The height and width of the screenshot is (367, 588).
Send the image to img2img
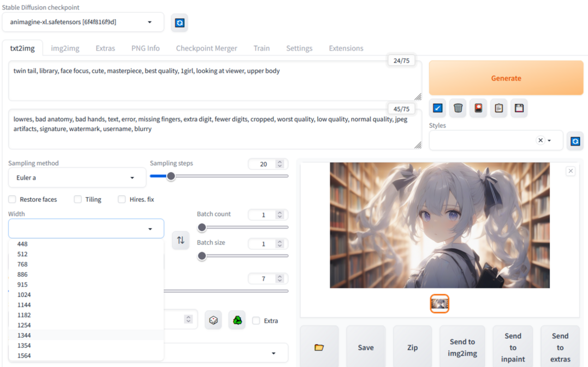pyautogui.click(x=462, y=348)
